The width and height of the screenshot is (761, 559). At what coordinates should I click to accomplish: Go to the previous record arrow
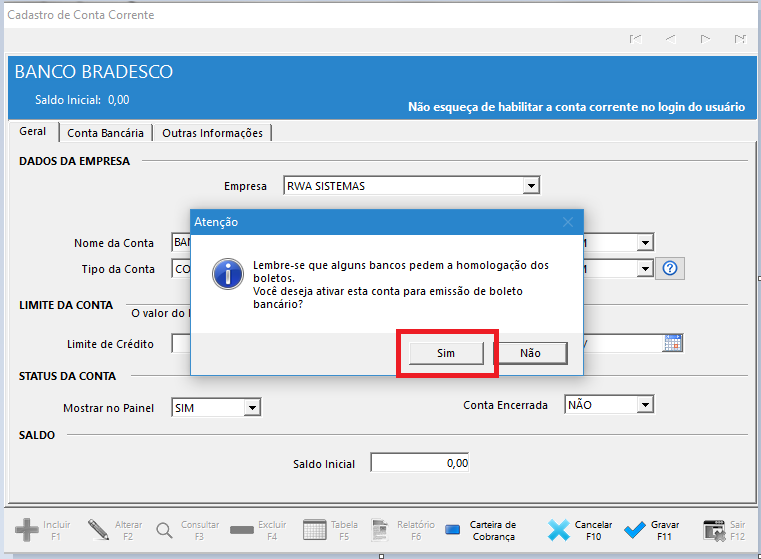coord(671,39)
